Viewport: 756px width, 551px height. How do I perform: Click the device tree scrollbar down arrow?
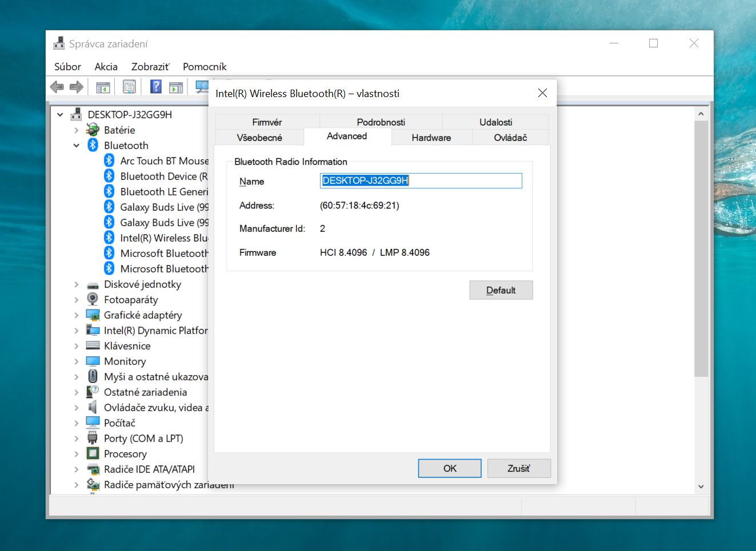coord(701,487)
